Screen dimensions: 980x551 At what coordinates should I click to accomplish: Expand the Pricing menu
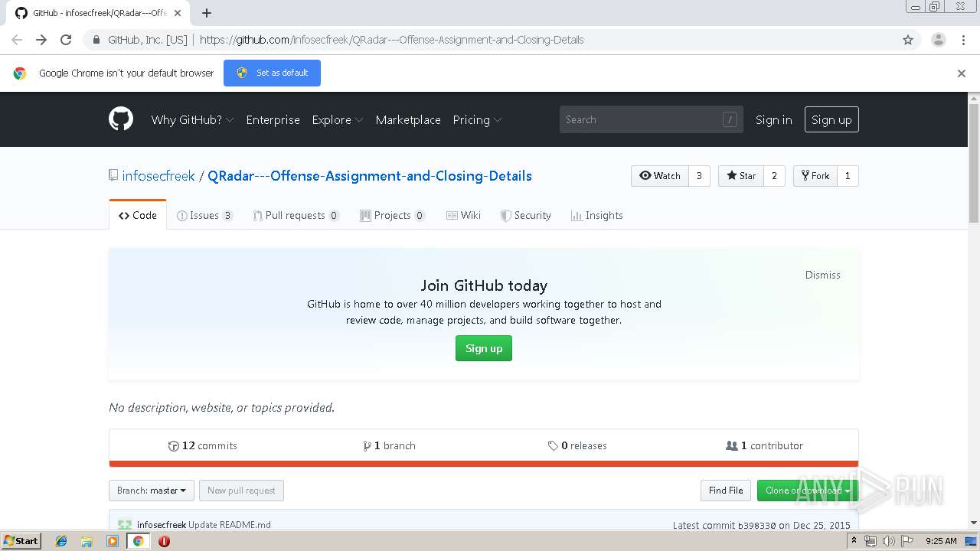coord(477,119)
